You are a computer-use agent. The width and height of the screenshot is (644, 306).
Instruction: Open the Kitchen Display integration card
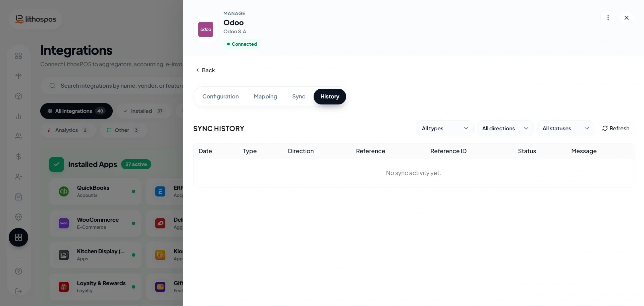point(95,255)
